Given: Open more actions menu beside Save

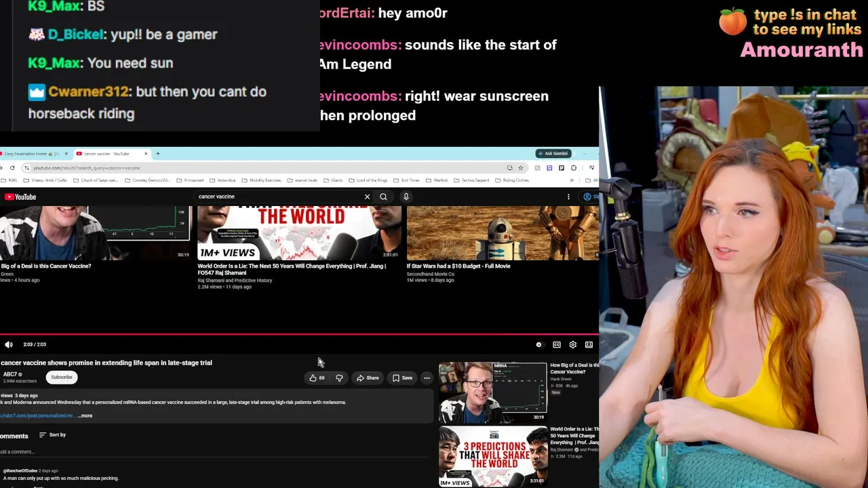Looking at the screenshot, I should click(x=427, y=378).
